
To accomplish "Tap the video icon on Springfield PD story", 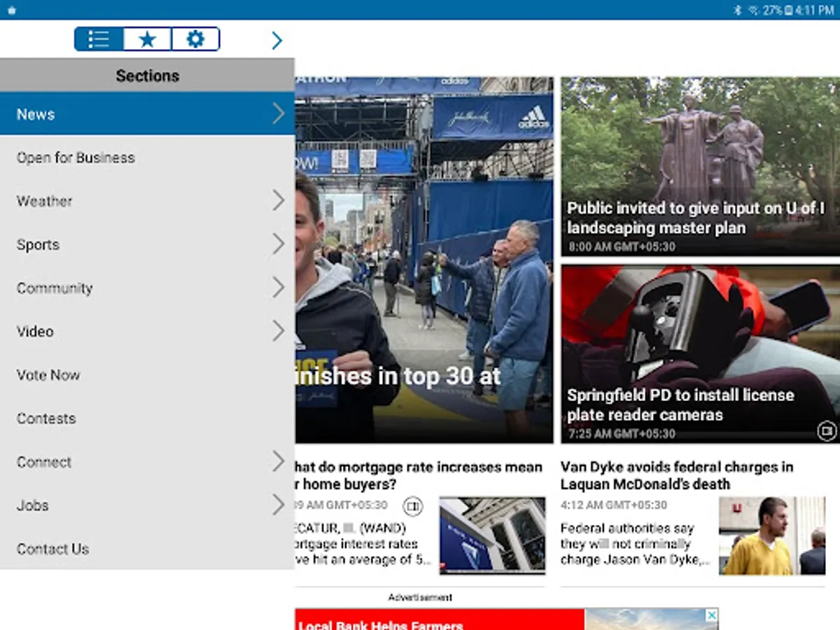I will (827, 431).
